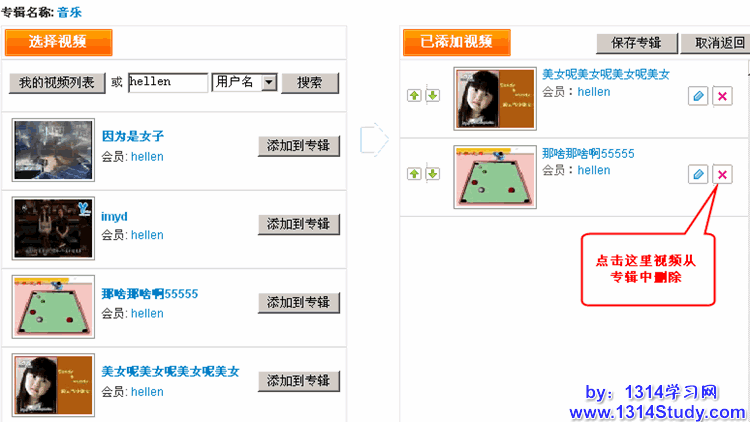Move the 那啥那啥啊55555 video down

[432, 174]
